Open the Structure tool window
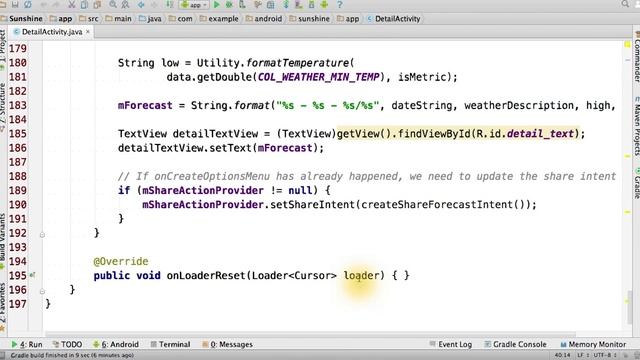Screen dimensions: 640x360 point(3,107)
